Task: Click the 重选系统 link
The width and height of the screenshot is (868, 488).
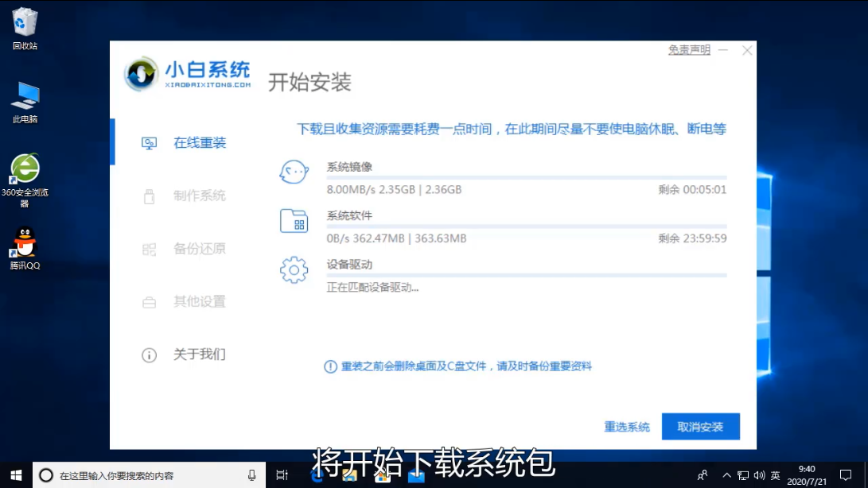Action: coord(627,427)
